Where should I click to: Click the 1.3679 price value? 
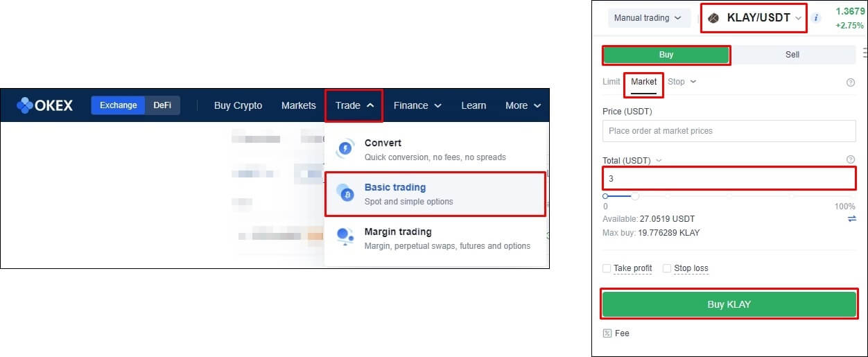(x=850, y=12)
